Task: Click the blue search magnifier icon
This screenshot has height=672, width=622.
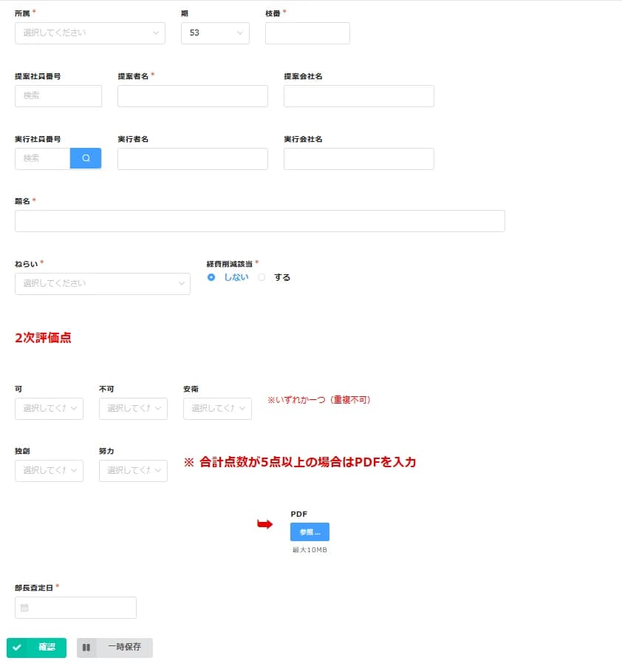Action: pyautogui.click(x=86, y=158)
